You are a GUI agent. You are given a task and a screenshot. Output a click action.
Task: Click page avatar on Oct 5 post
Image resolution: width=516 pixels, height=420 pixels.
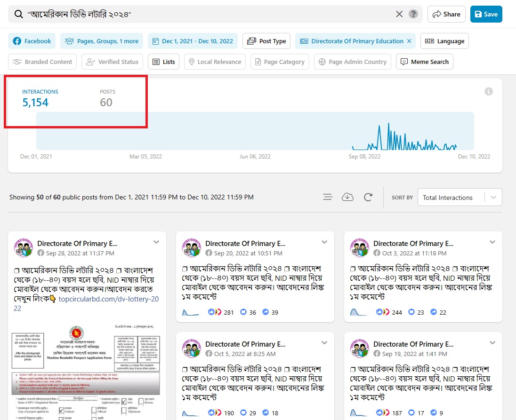click(192, 349)
